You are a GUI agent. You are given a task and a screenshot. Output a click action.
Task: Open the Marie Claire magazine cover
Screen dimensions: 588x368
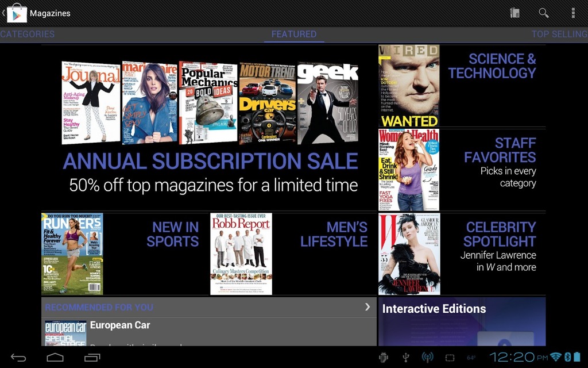[149, 102]
